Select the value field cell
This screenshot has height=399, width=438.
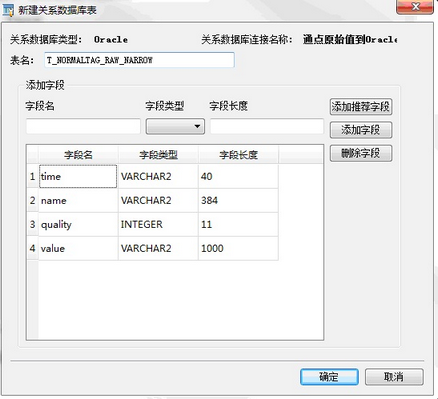[78, 248]
